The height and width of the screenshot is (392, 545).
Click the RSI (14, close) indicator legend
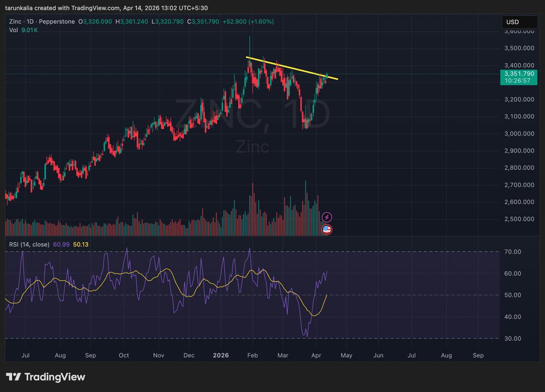tap(30, 244)
